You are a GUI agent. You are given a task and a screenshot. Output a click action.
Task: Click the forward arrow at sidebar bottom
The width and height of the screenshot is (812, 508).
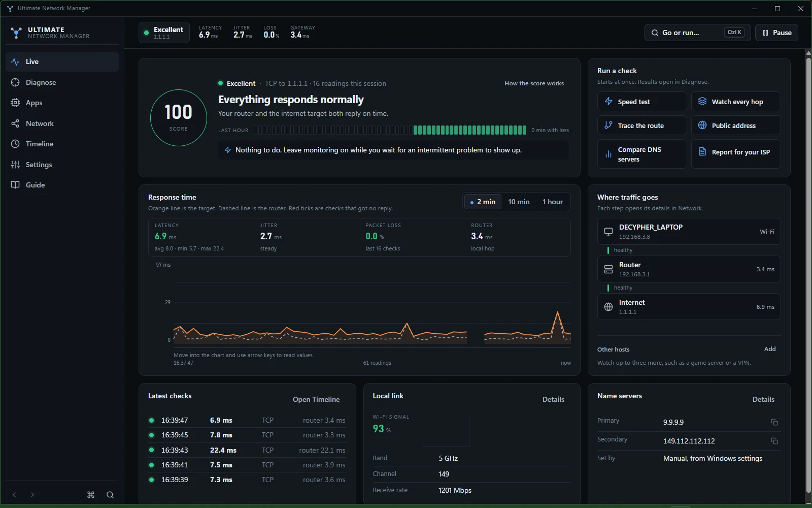32,495
